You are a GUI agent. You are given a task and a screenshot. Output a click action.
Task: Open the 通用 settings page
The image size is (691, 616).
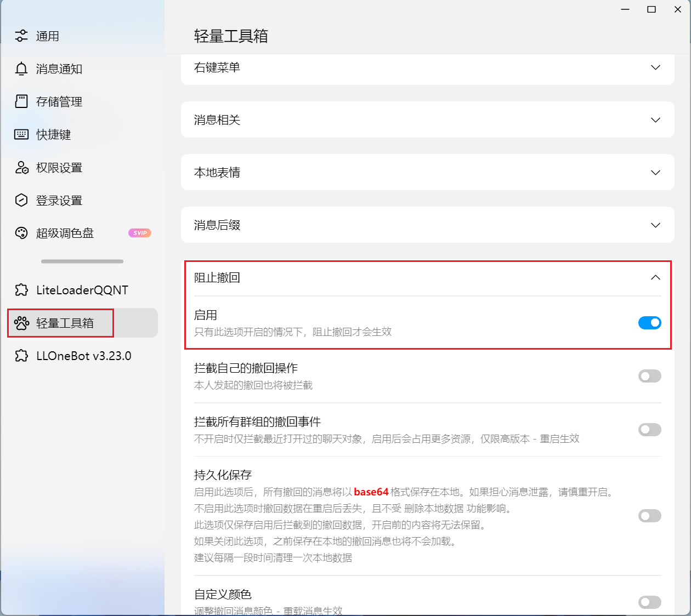coord(82,36)
